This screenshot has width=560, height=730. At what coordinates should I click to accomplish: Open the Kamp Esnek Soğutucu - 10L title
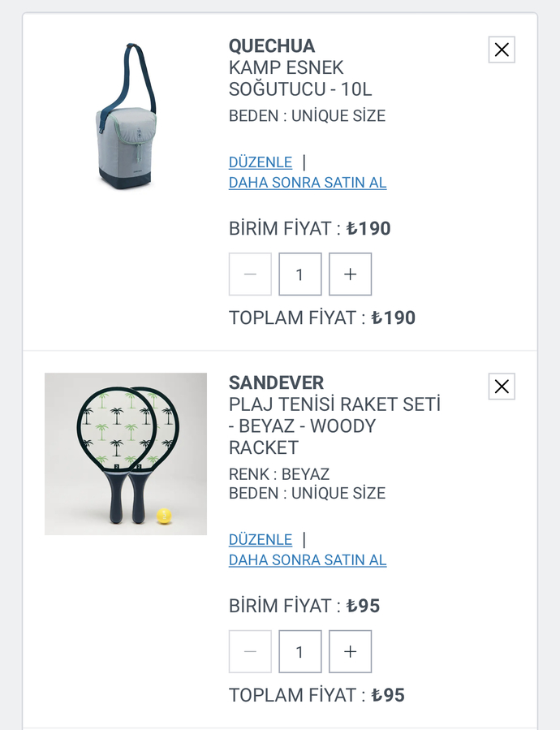click(x=299, y=78)
